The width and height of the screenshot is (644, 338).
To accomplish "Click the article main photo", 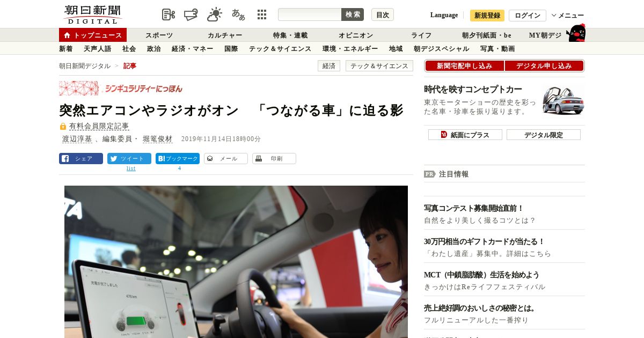I will 236,262.
